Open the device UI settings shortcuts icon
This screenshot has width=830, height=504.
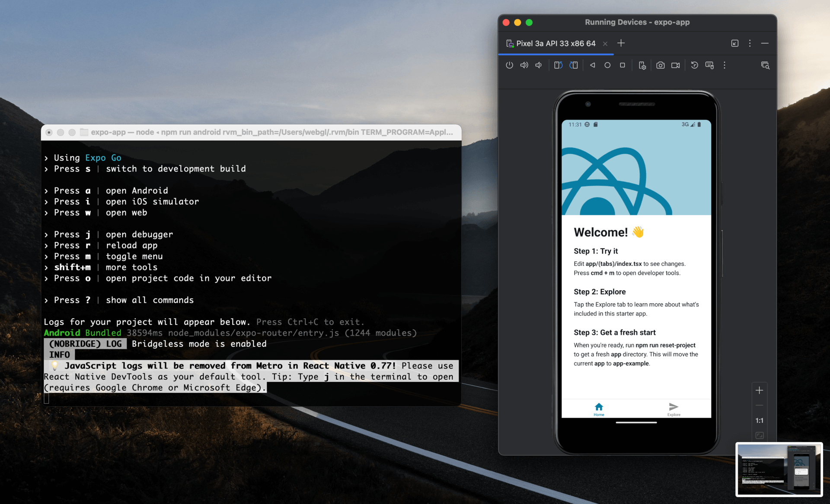click(x=642, y=65)
